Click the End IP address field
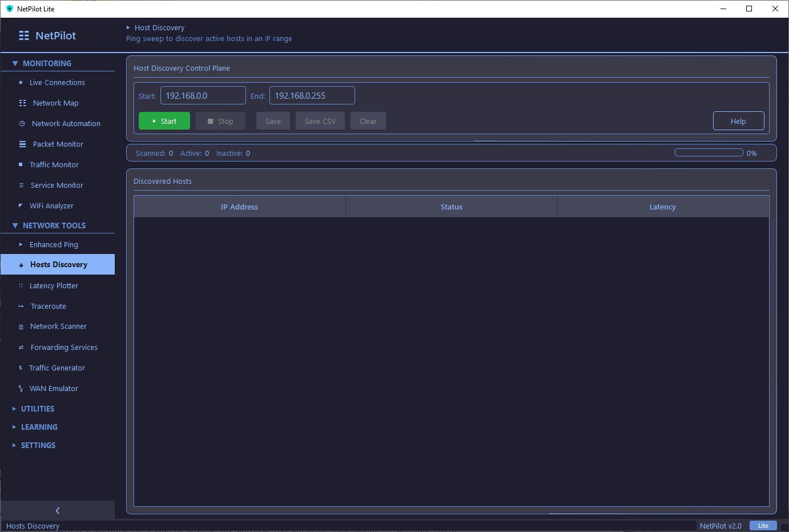 coord(312,95)
